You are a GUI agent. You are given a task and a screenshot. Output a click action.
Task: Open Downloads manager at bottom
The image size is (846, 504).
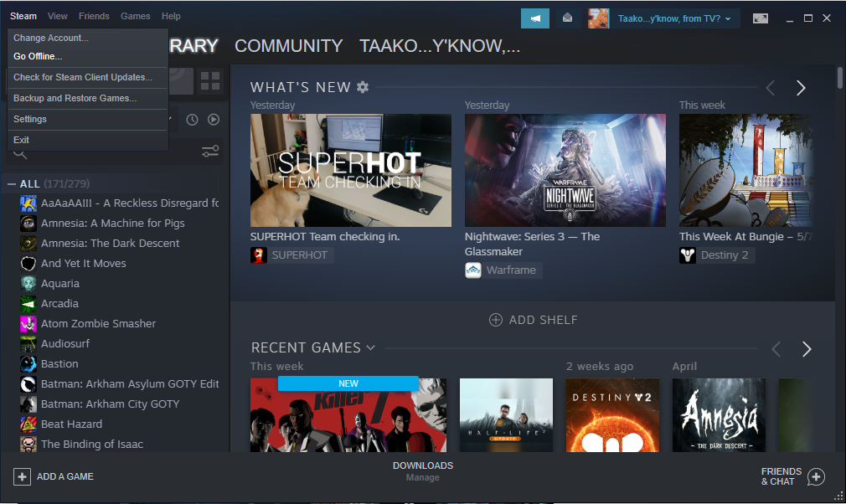point(423,471)
